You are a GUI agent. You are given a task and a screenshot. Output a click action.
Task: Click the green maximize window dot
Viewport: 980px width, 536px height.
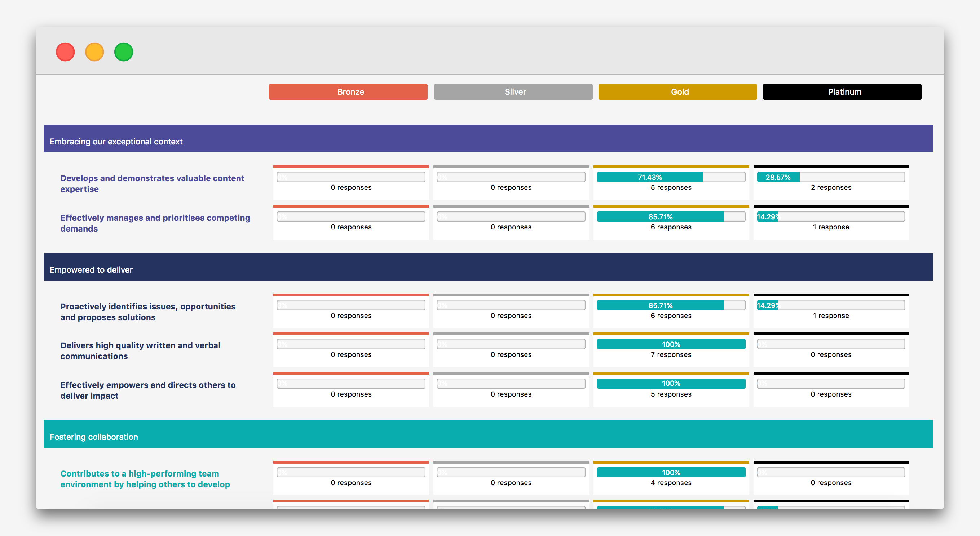pos(124,52)
